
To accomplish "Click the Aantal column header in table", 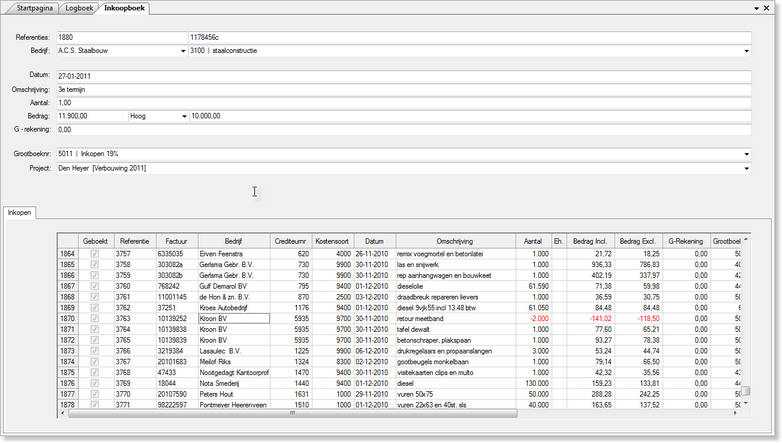I will coord(533,241).
